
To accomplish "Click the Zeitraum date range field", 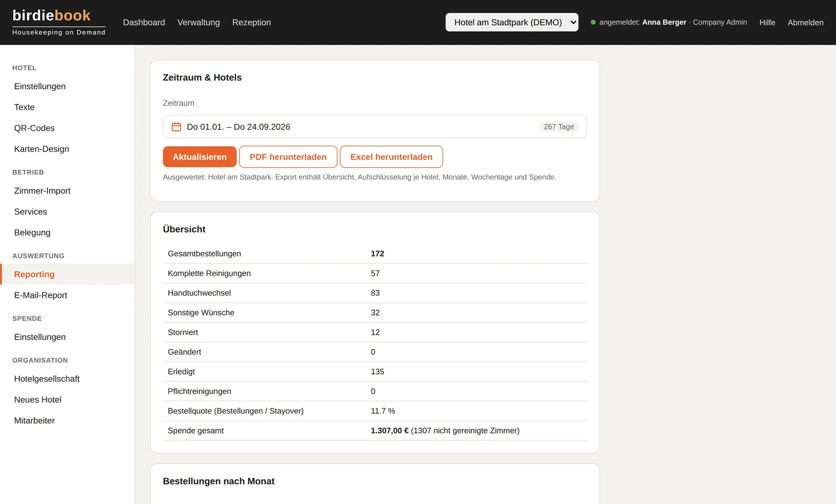I will tap(375, 127).
